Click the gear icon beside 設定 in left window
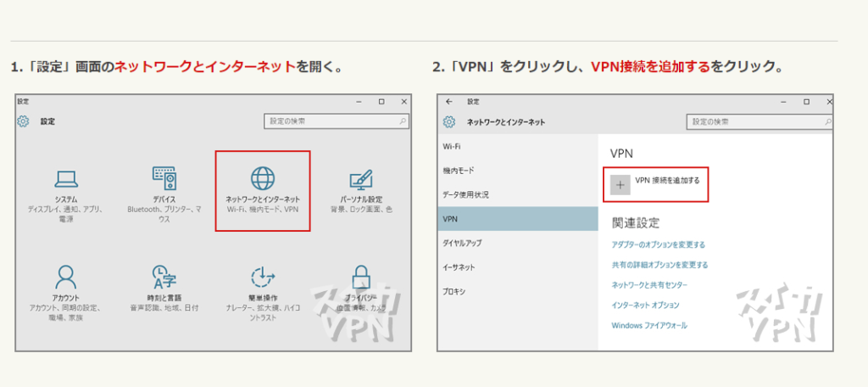 pyautogui.click(x=23, y=121)
